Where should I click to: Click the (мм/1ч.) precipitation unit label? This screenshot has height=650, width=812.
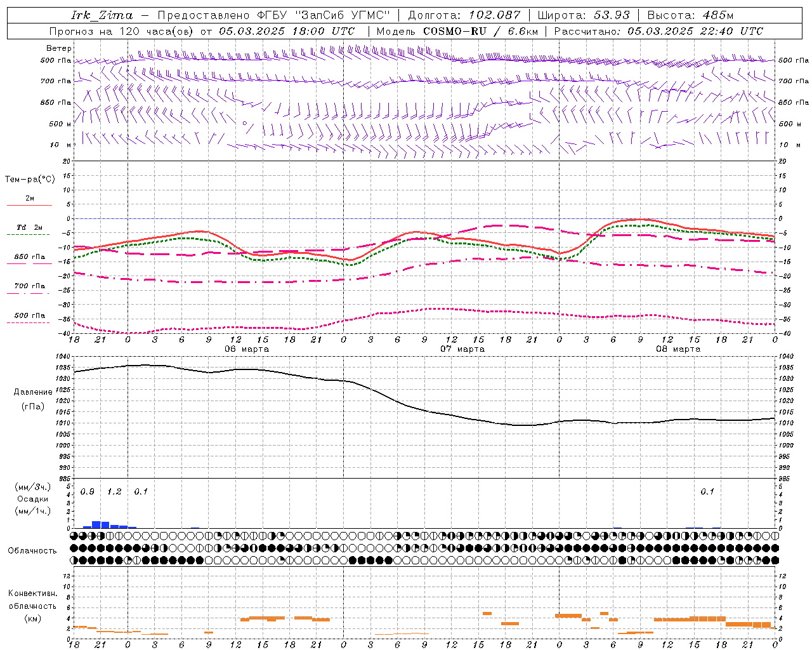[x=33, y=511]
